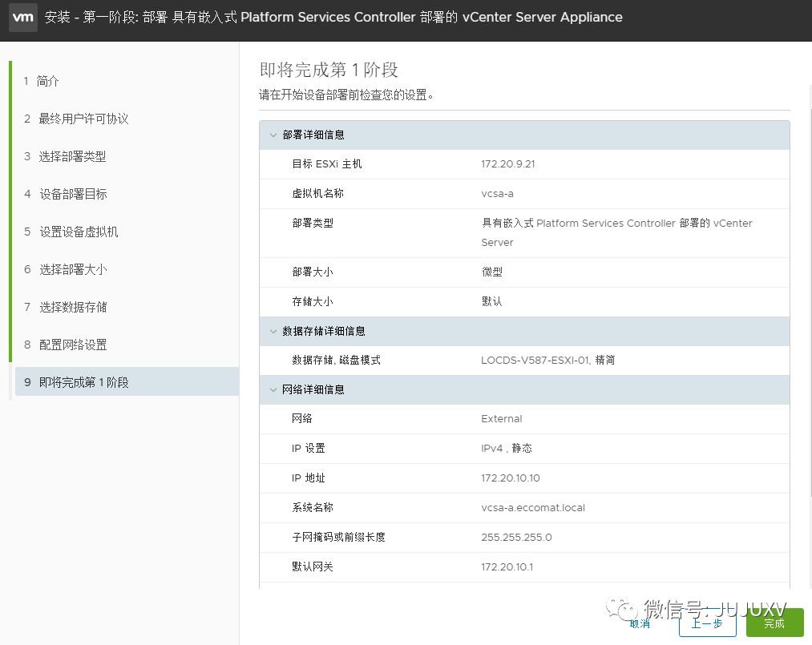Click the ESXi host value 172.20.9.21
812x645 pixels.
[x=508, y=164]
